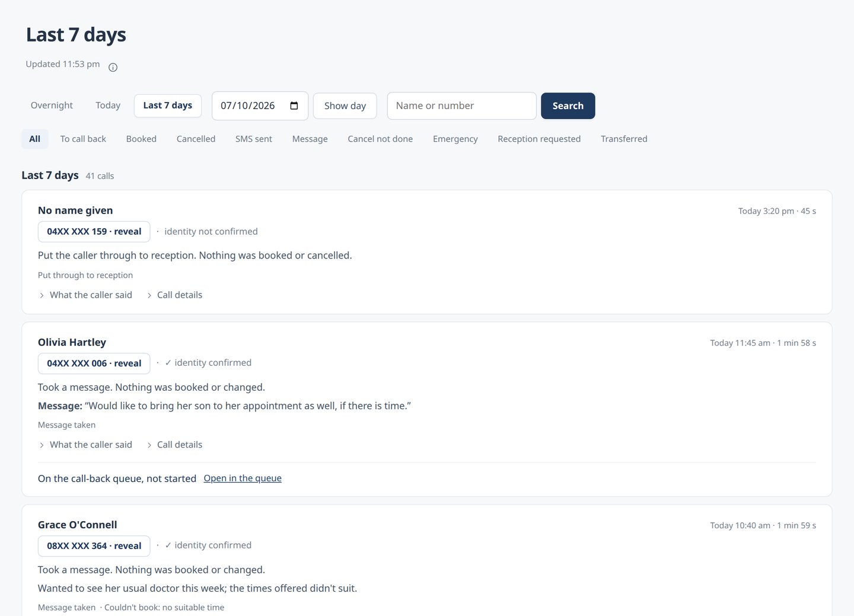This screenshot has height=616, width=854.
Task: Reveal Olivia Hartley's phone number
Action: pos(94,363)
